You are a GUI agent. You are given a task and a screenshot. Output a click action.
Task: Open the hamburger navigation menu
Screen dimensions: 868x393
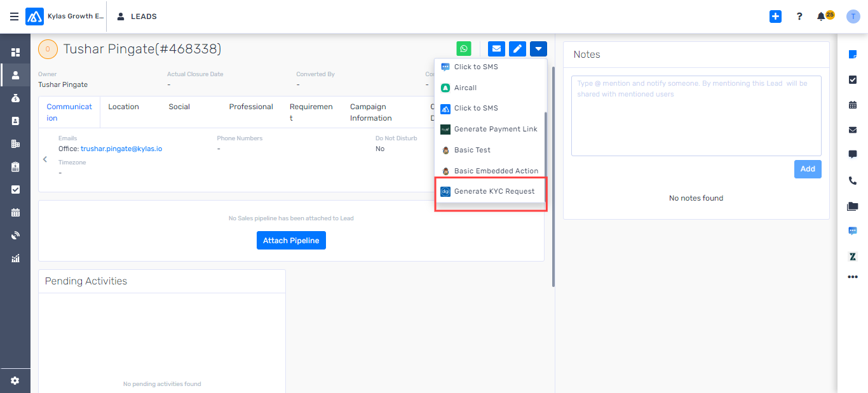click(x=14, y=17)
